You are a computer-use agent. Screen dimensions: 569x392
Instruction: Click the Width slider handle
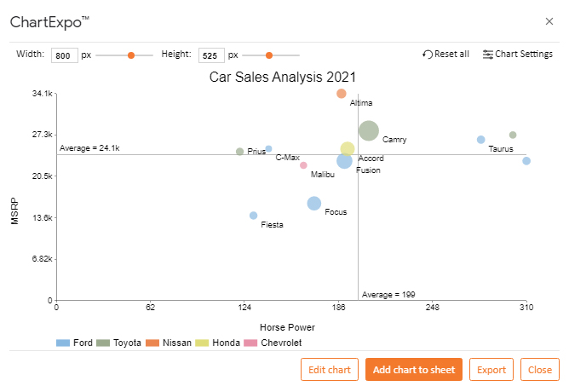[x=131, y=55]
